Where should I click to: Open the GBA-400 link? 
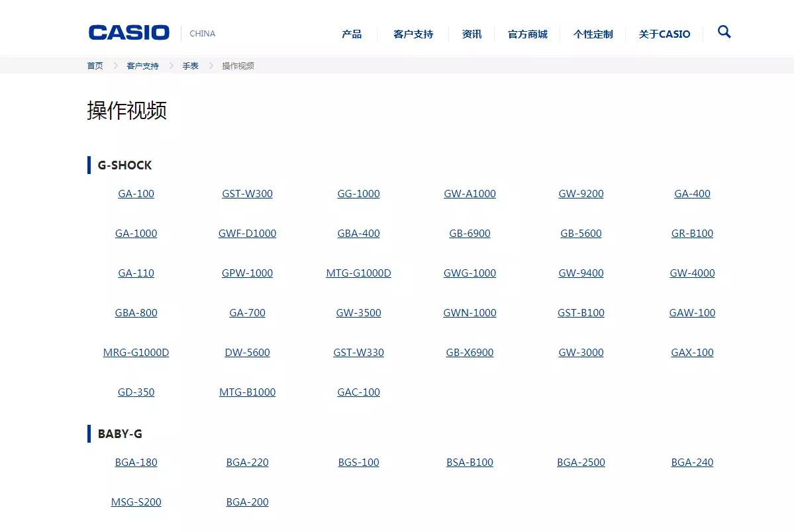[x=358, y=234]
